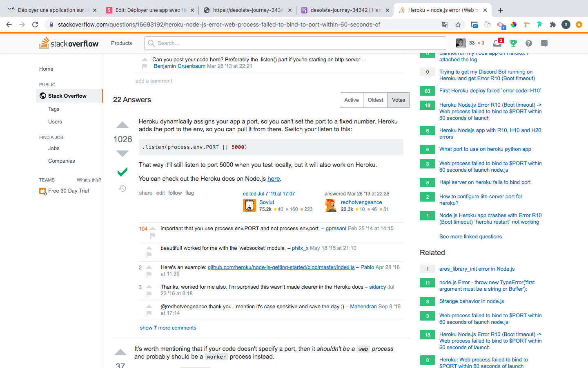Click edit under the top answer
Screen dimensions: 588x368
click(x=160, y=193)
